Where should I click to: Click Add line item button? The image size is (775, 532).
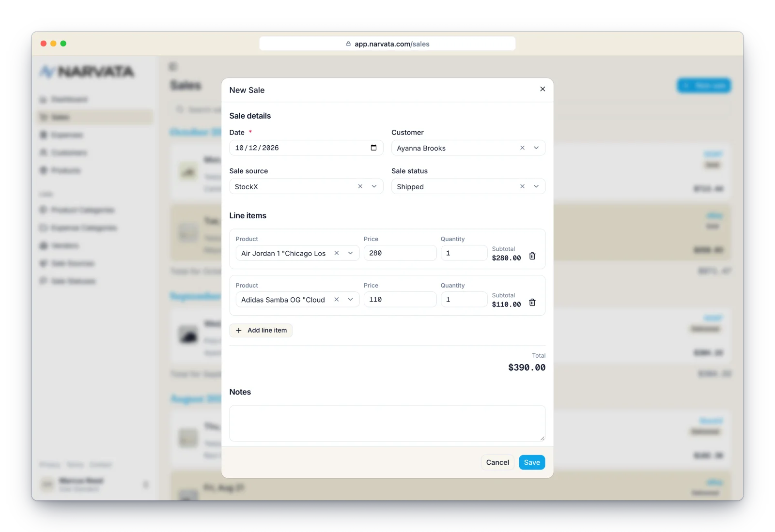(261, 330)
